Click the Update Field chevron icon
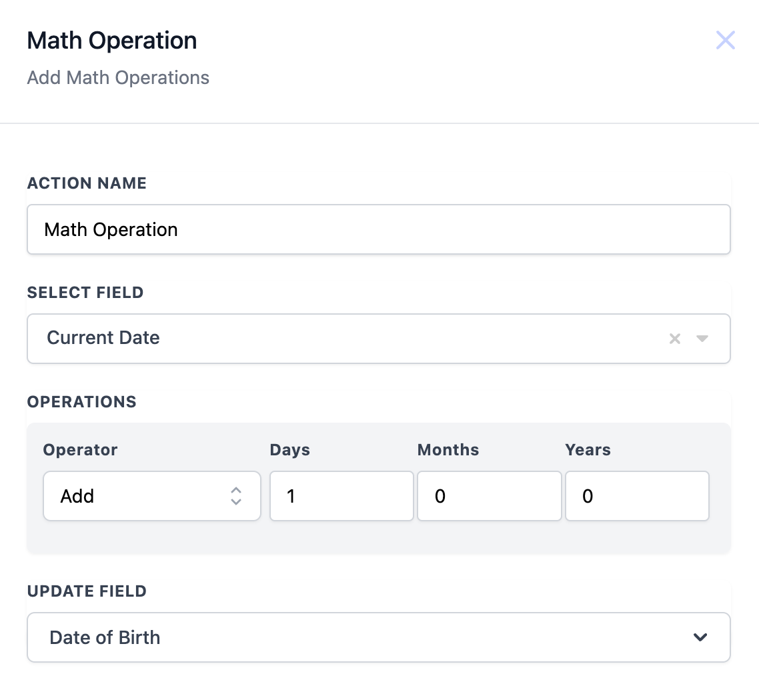The image size is (759, 700). click(x=700, y=637)
